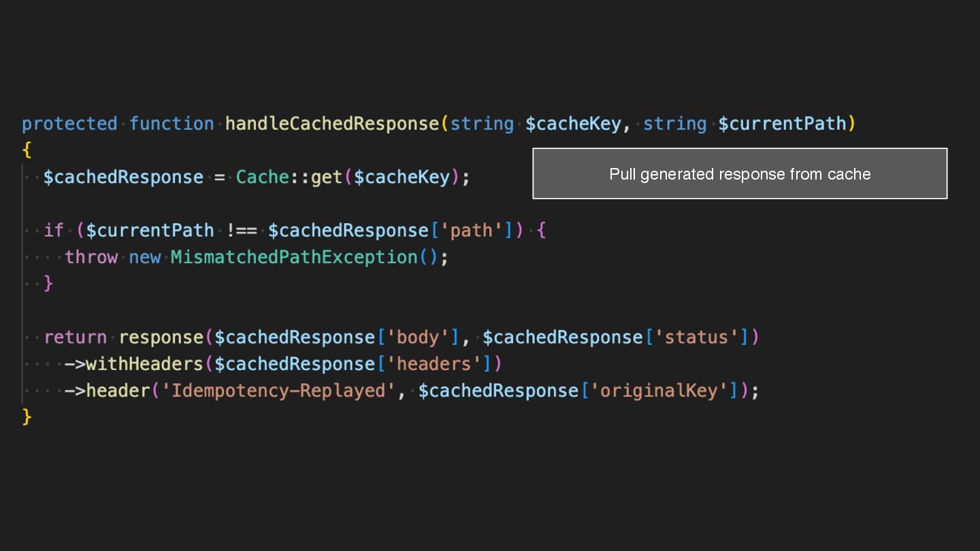This screenshot has width=980, height=551.
Task: Click the "throw" keyword
Action: click(91, 257)
